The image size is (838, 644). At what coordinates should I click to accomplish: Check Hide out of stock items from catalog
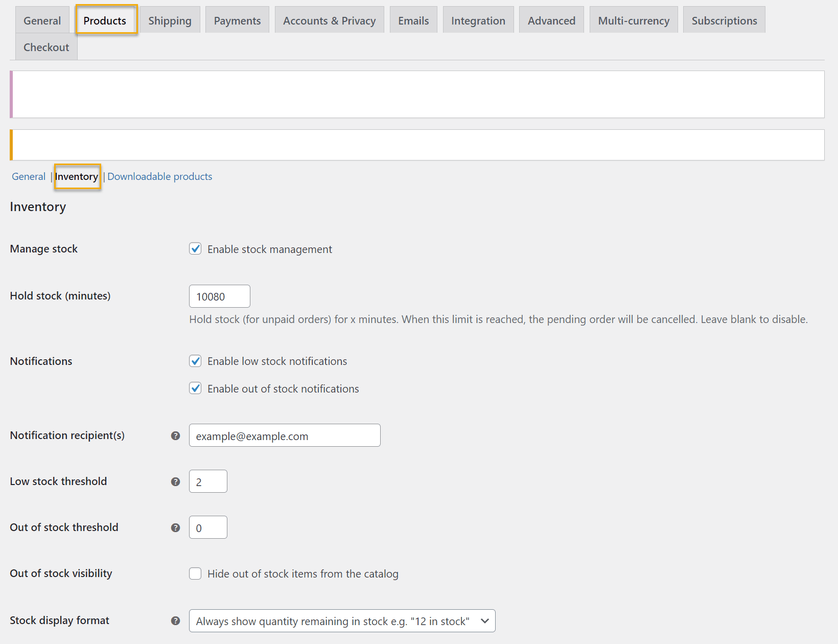(195, 573)
